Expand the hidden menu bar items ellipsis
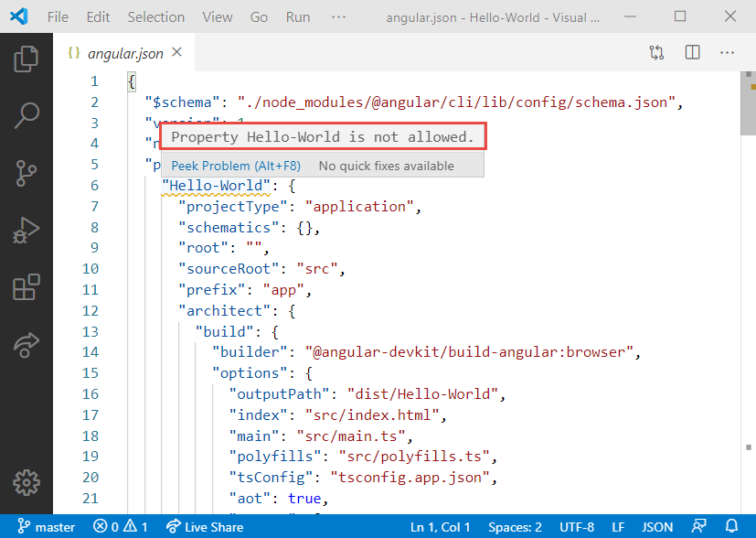This screenshot has width=756, height=538. tap(338, 16)
